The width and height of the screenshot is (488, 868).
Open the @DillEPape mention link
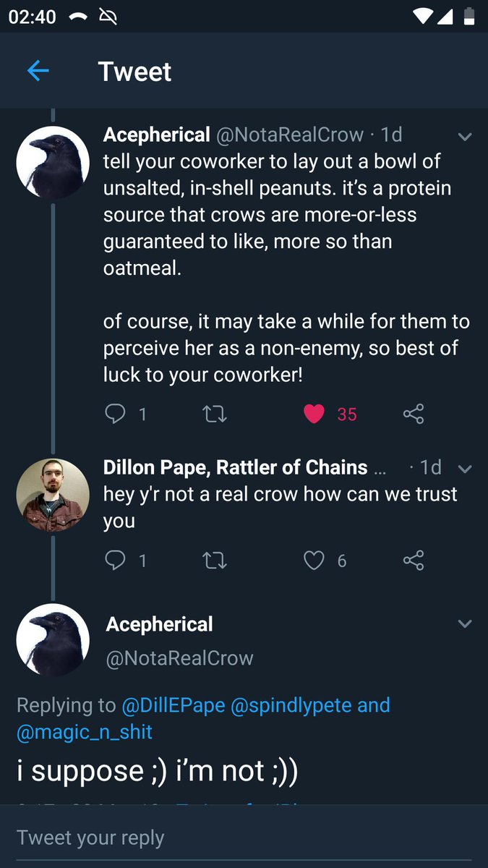(172, 705)
